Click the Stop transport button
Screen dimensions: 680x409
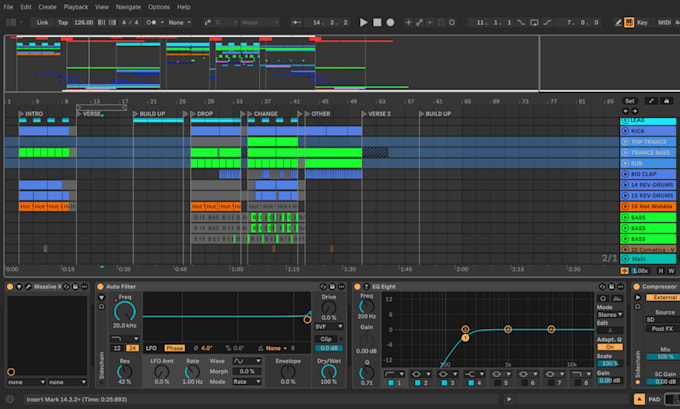pyautogui.click(x=377, y=22)
